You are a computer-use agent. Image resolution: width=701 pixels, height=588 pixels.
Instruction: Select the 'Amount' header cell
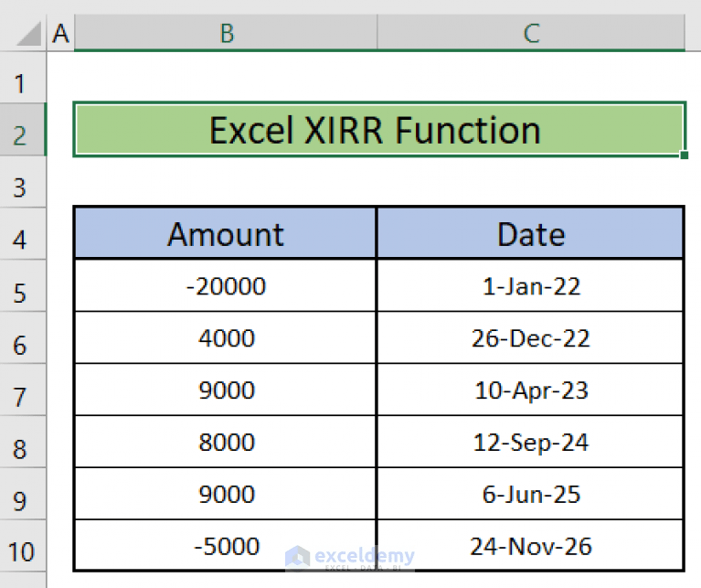click(x=226, y=233)
